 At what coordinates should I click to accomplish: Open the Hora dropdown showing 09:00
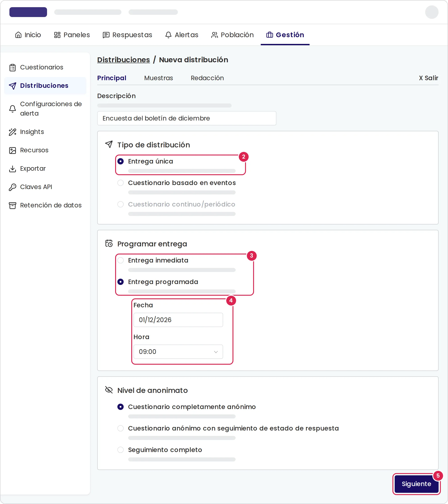[178, 352]
